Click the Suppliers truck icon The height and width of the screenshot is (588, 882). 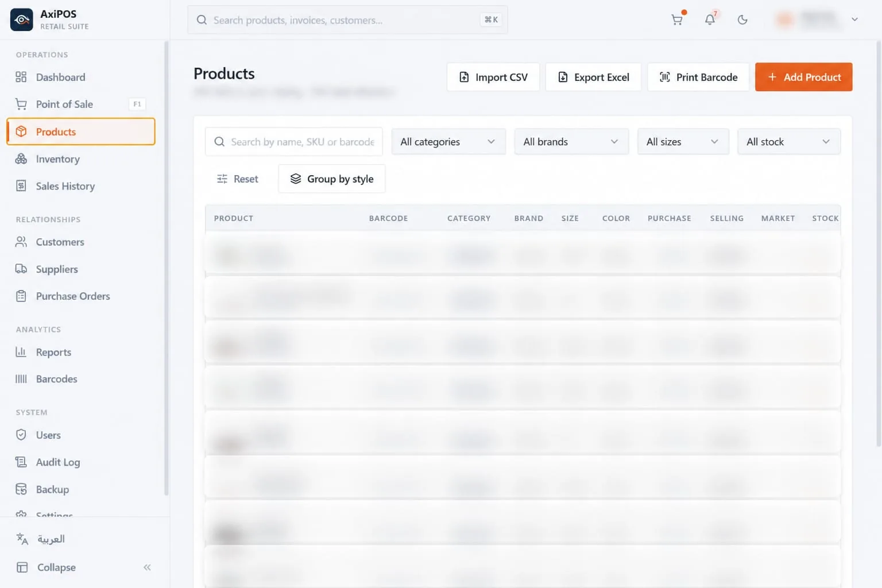21,269
